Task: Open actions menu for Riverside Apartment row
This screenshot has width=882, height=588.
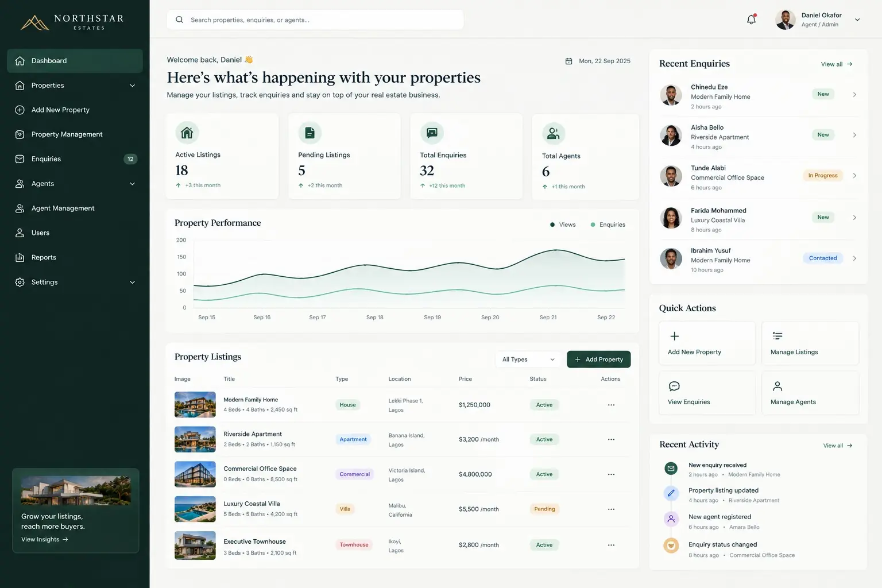Action: 611,439
